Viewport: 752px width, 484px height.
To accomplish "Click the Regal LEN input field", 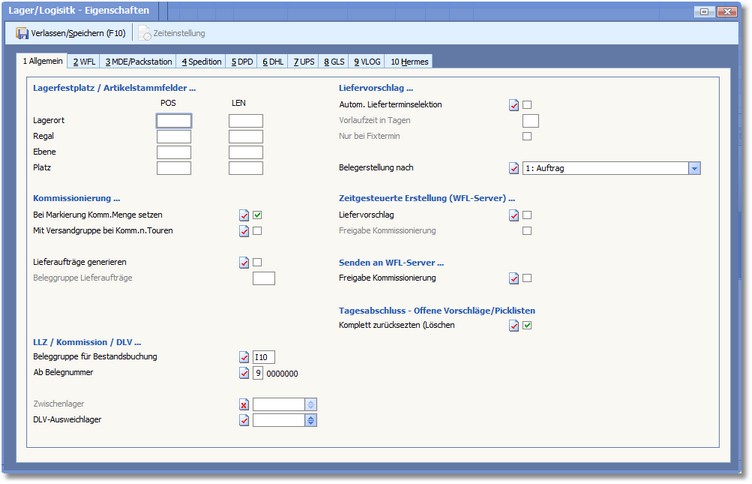I will (245, 137).
